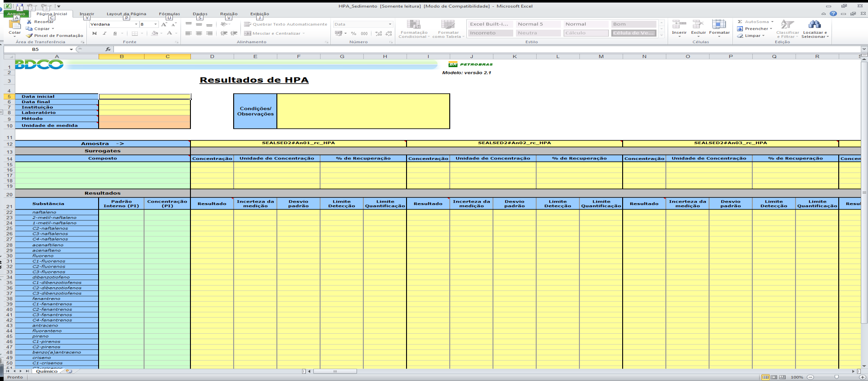Choose the Cálculo cell style
This screenshot has width=868, height=381.
click(586, 33)
